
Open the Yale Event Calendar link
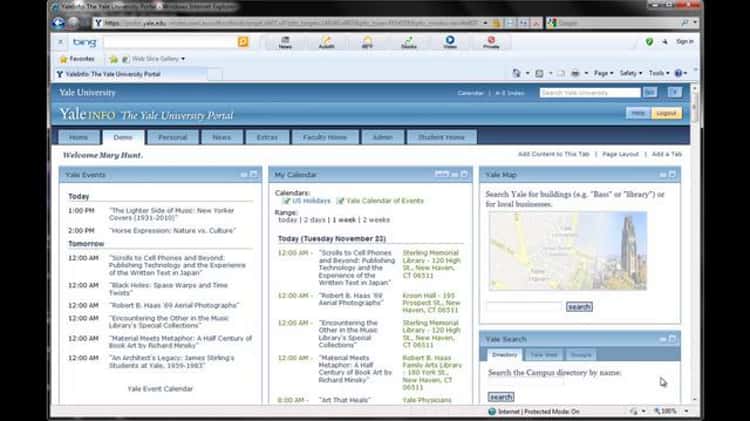click(160, 389)
